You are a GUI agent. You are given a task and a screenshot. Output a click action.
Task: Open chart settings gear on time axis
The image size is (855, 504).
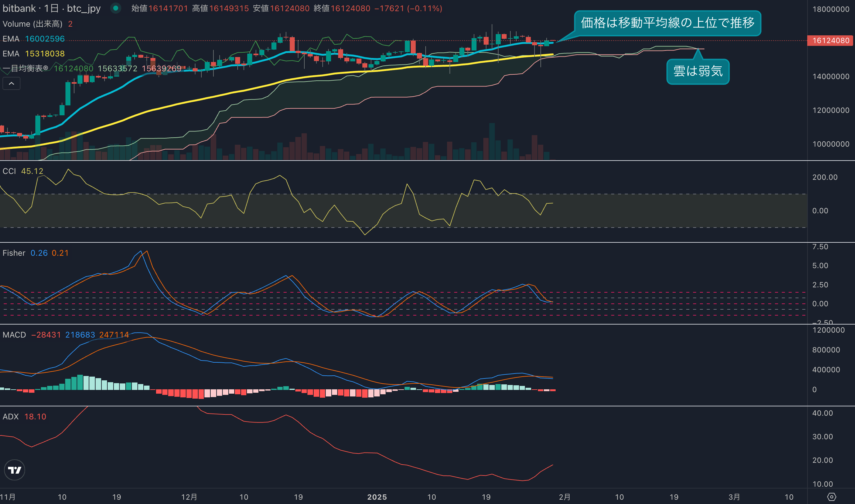click(831, 497)
